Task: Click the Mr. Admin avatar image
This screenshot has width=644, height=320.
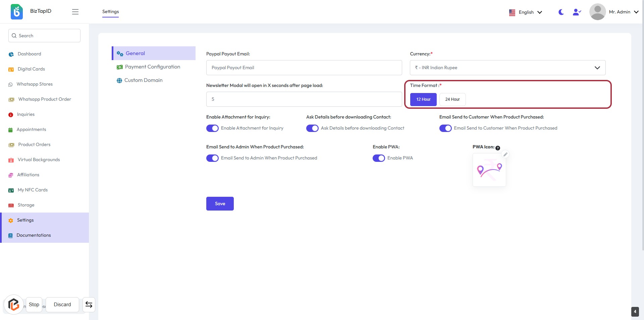Action: (x=597, y=12)
